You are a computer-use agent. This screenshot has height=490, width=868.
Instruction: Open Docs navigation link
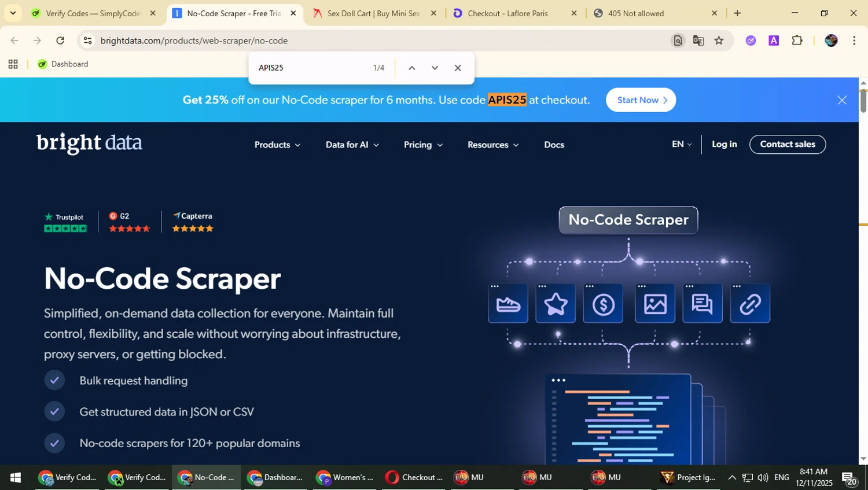pos(554,145)
